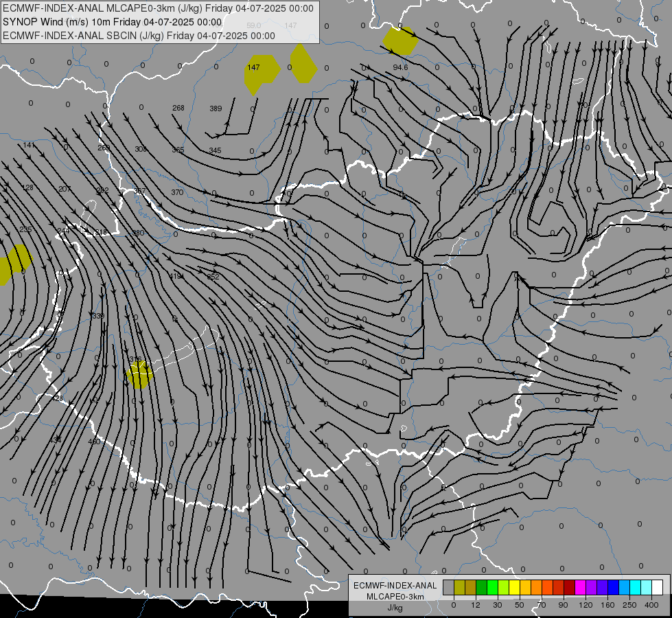Click the map value 207

click(x=65, y=189)
